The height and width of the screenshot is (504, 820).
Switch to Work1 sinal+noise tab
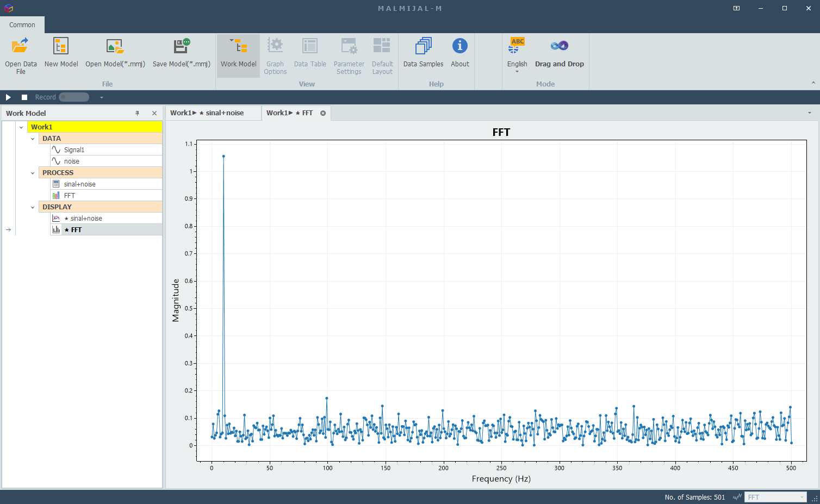click(x=213, y=113)
